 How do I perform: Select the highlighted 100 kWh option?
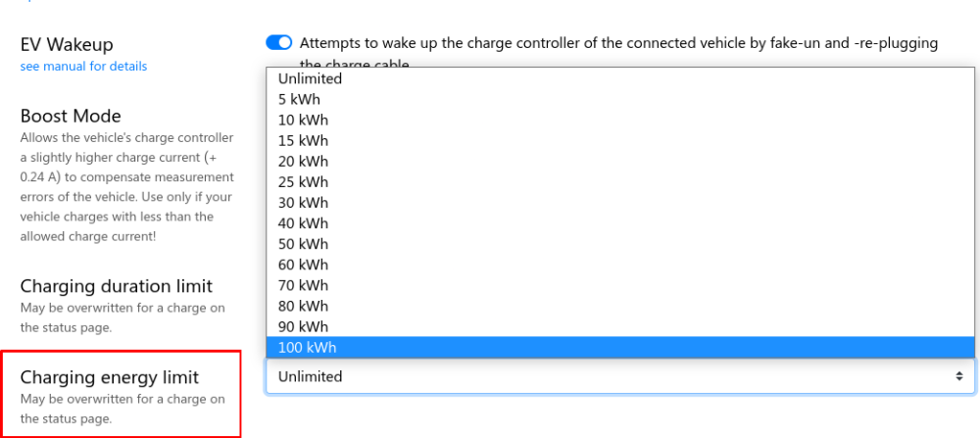coord(307,347)
